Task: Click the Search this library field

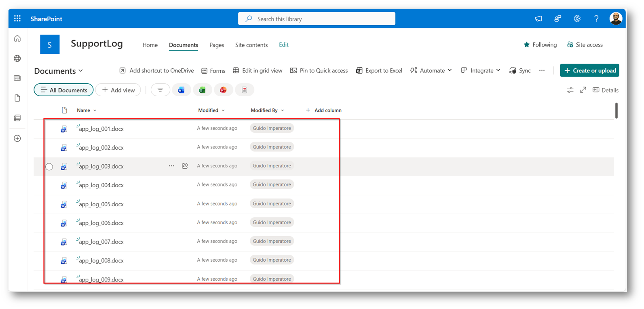Action: click(x=317, y=19)
